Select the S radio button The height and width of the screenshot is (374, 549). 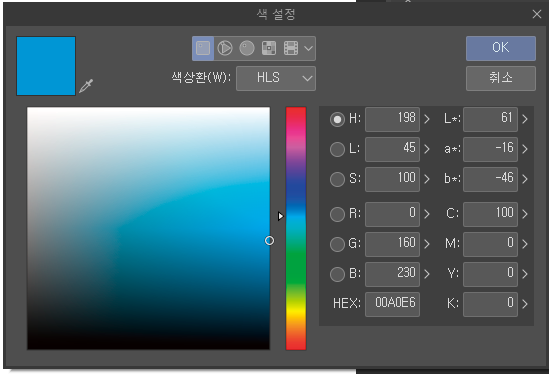pyautogui.click(x=337, y=179)
